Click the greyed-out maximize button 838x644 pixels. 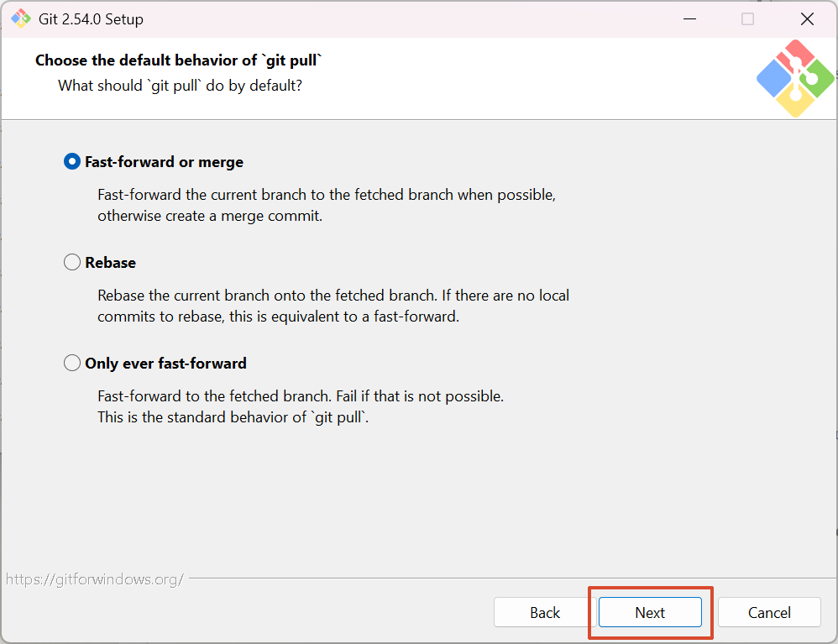pos(747,18)
